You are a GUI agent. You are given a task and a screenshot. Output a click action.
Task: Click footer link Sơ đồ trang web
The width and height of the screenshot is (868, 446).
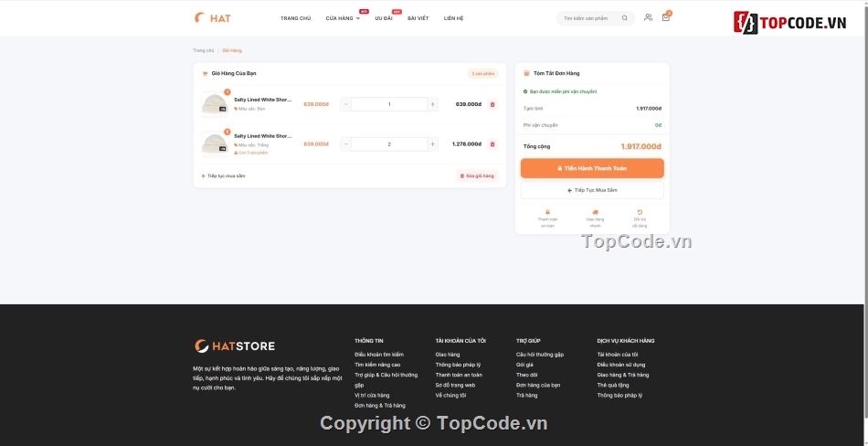(x=456, y=385)
